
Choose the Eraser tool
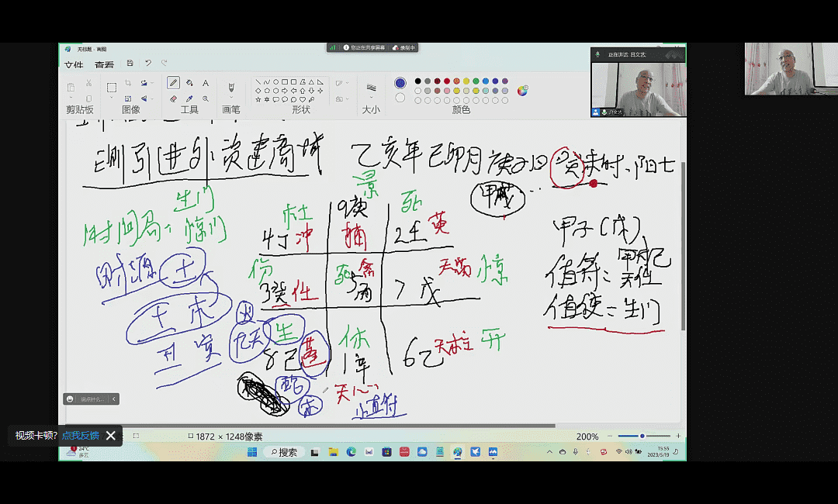[174, 98]
